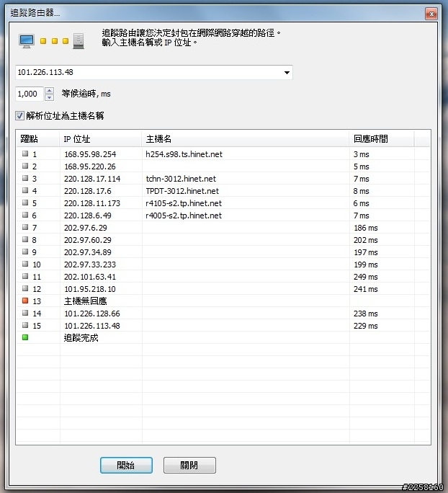Viewport: 448px width, 493px height.
Task: Click the server tower icon
Action: tap(79, 41)
